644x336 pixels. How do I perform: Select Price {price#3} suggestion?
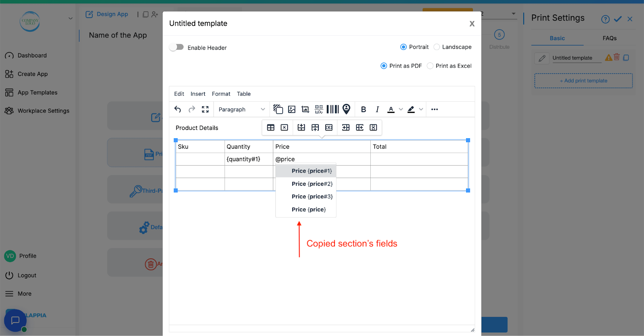(x=306, y=197)
